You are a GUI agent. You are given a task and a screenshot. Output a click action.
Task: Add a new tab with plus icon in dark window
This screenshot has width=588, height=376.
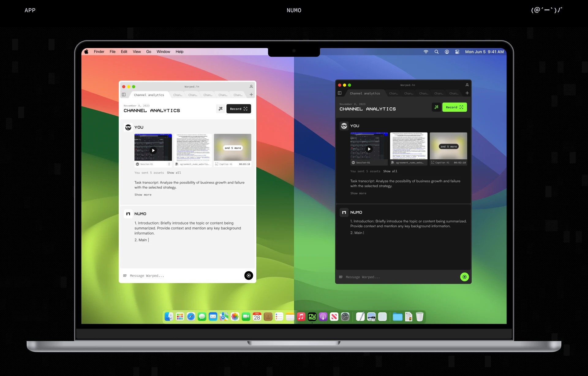click(x=467, y=93)
